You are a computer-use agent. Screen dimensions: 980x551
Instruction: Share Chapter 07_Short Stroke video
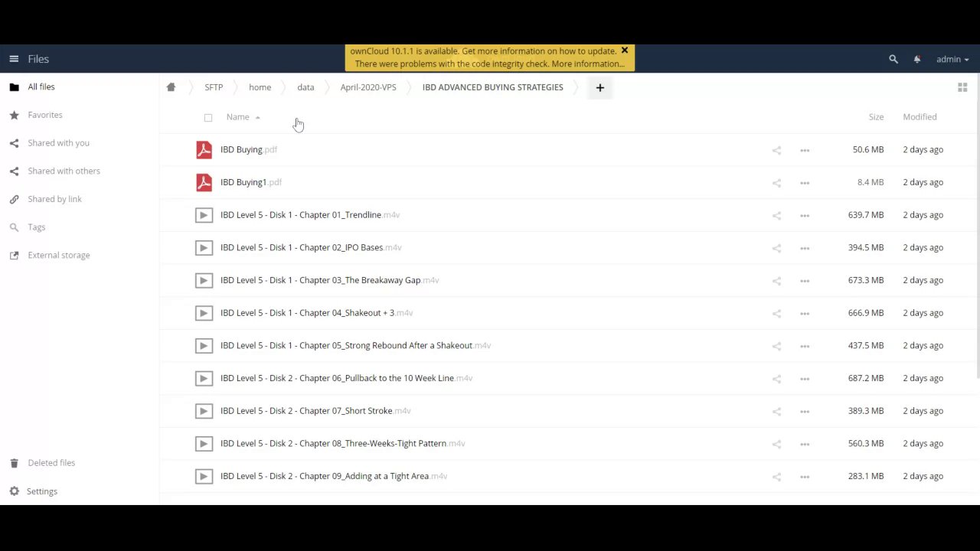click(x=776, y=411)
